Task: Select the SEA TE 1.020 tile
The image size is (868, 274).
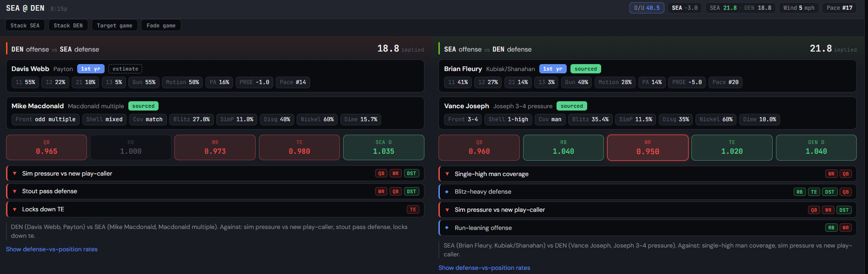Action: pos(732,148)
